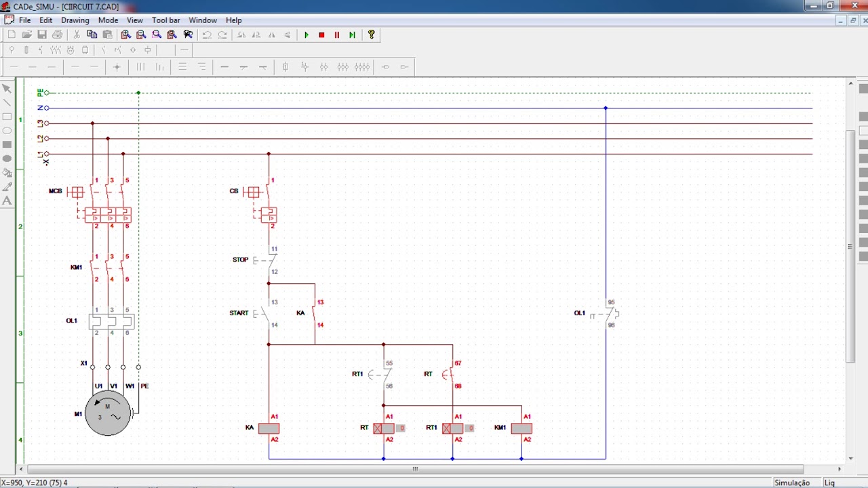Print the current diagram
Screen dimensions: 868x488
tap(58, 35)
